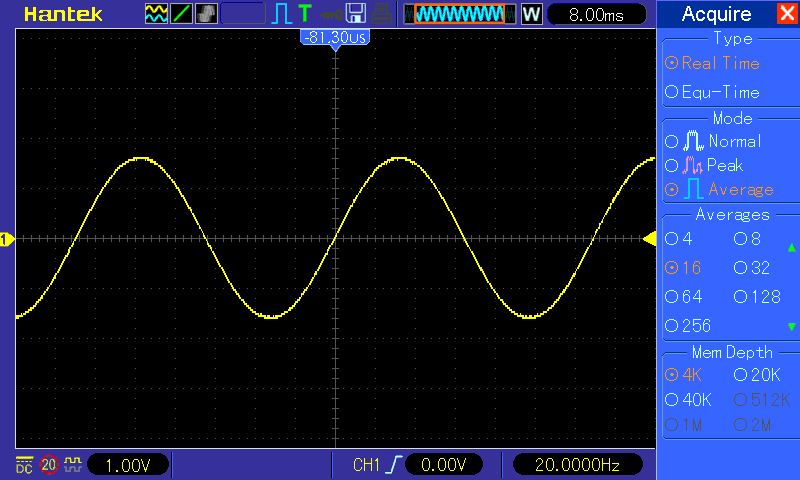The width and height of the screenshot is (800, 480).
Task: Click the Hantek logo
Action: coord(63,14)
